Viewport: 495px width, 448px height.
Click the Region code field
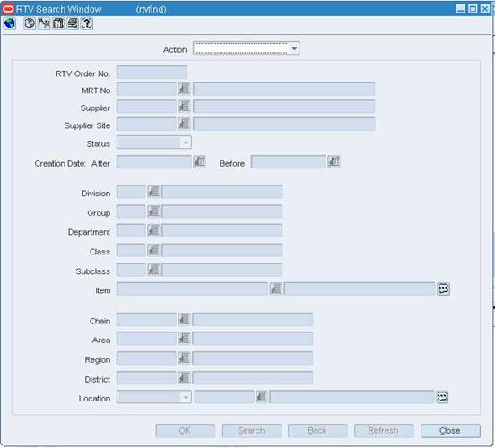coord(146,358)
